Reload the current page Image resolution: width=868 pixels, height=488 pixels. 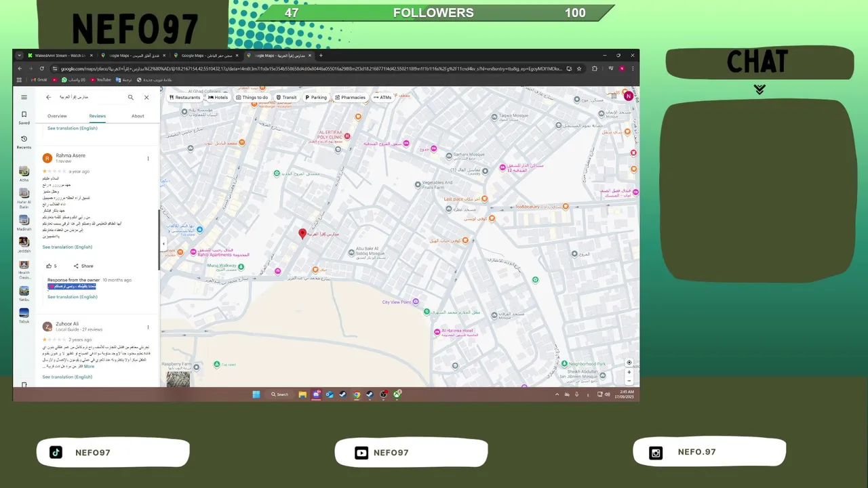click(x=41, y=68)
